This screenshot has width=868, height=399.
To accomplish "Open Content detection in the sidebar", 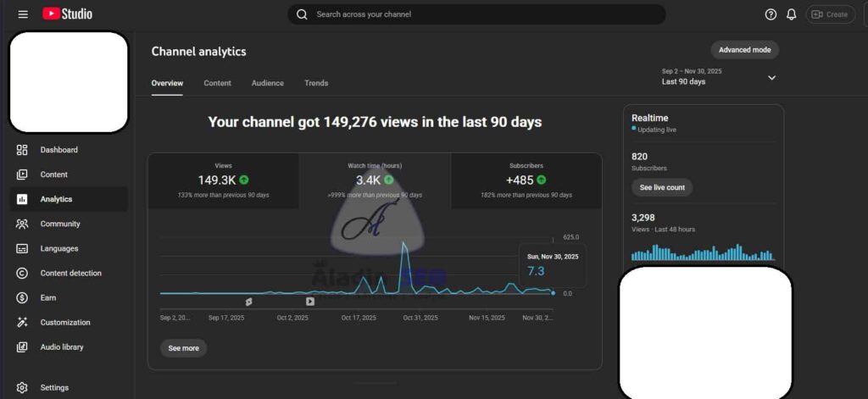I will (x=70, y=273).
